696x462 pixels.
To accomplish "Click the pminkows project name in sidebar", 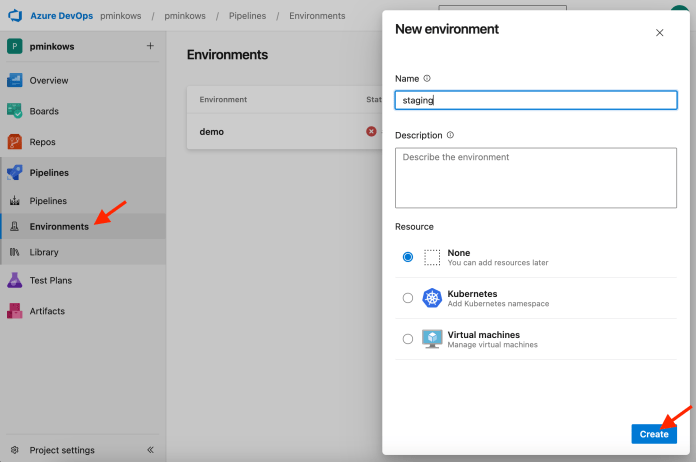I will pos(52,46).
